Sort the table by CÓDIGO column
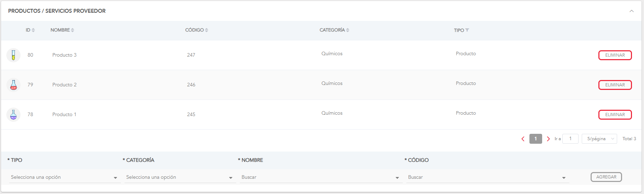 click(207, 30)
